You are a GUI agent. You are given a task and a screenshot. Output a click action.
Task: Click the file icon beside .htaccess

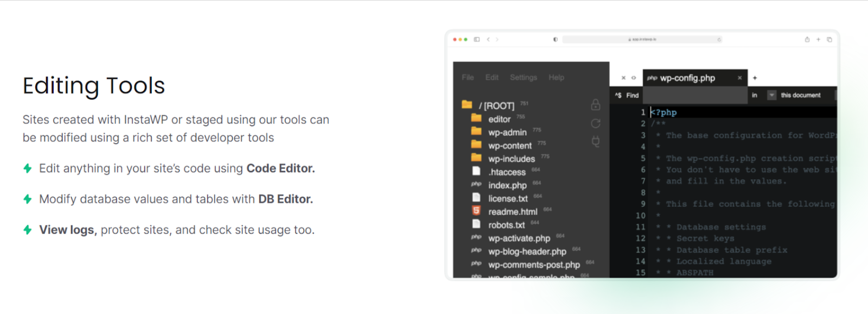tap(476, 171)
